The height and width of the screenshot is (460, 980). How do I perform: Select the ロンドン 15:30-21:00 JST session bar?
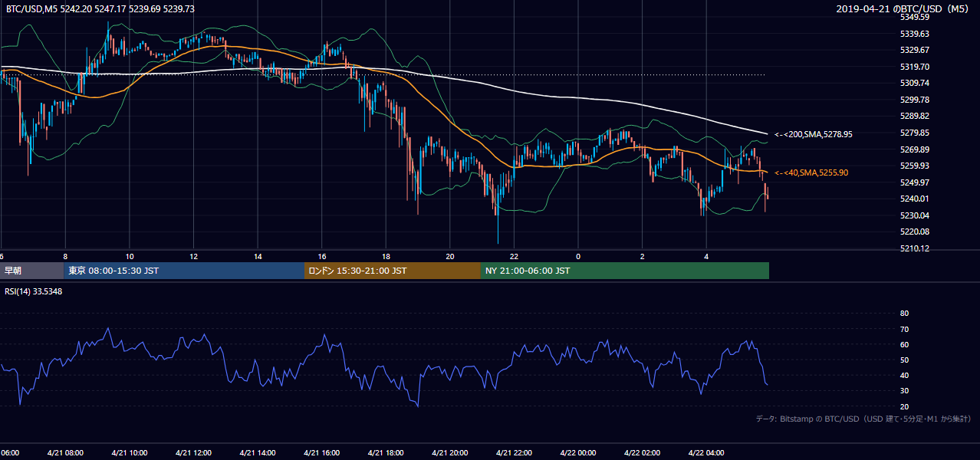coord(393,271)
